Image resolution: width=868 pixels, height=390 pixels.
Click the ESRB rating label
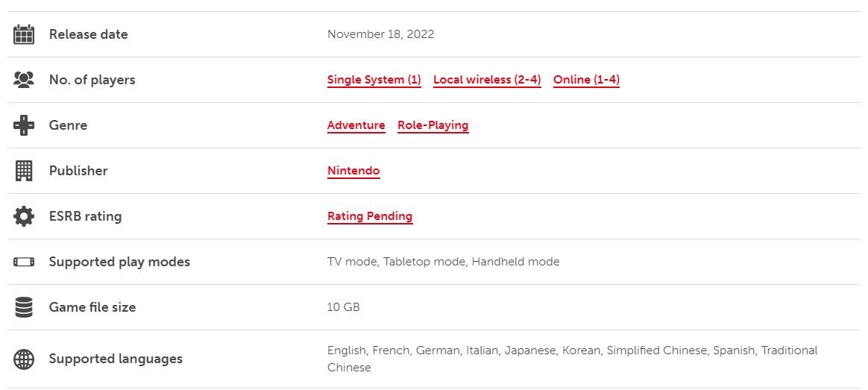[85, 216]
